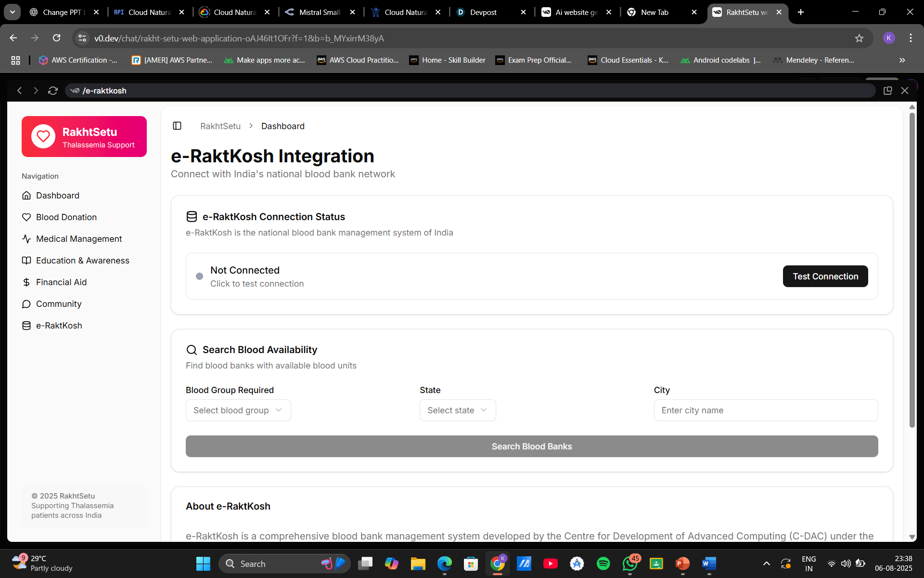Close the preview panel X icon
924x578 pixels.
click(905, 91)
